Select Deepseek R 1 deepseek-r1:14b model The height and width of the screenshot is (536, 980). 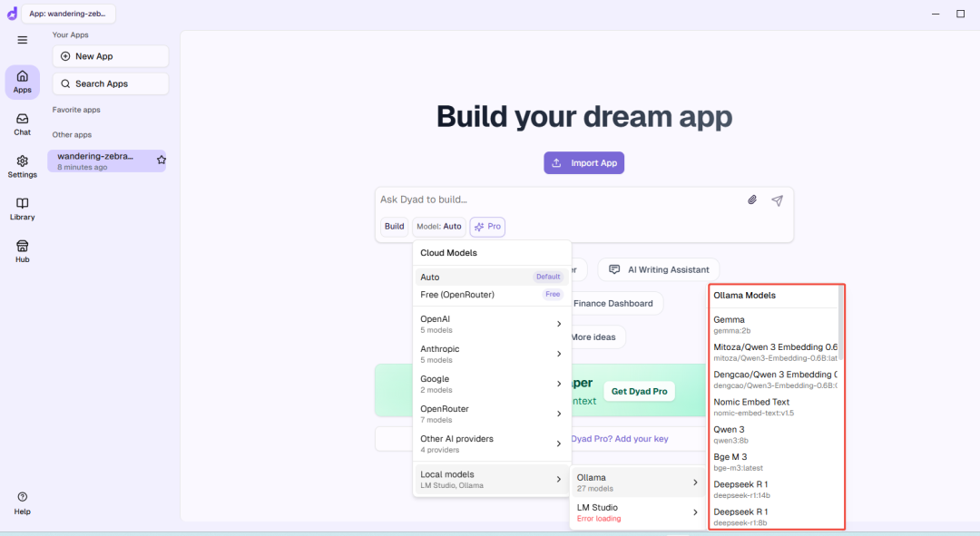pyautogui.click(x=774, y=489)
